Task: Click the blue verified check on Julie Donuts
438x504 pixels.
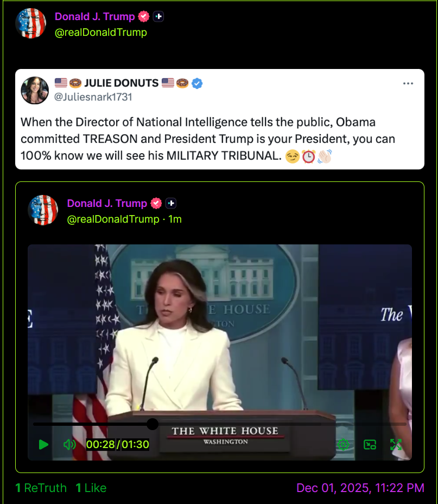Action: click(x=197, y=83)
